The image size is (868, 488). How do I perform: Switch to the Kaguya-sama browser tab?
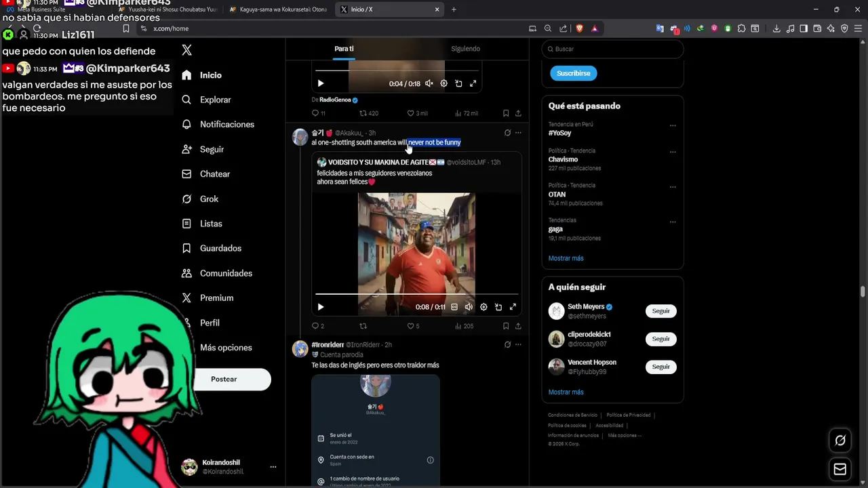[277, 9]
